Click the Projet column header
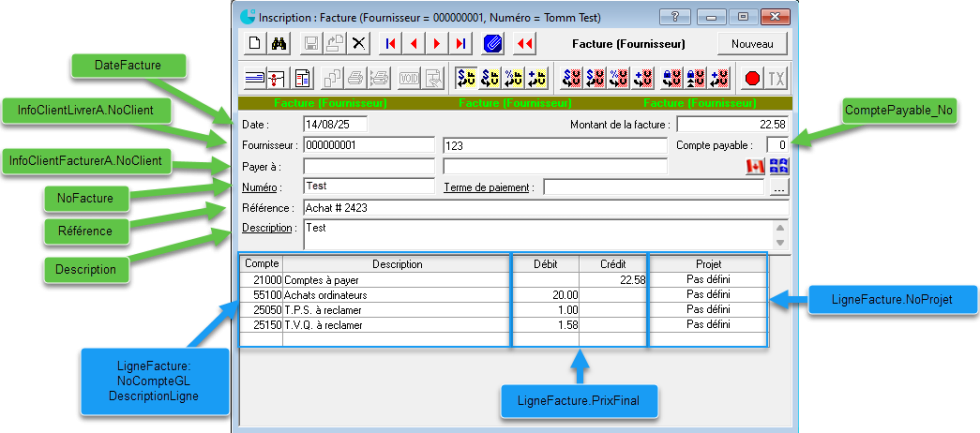The width and height of the screenshot is (980, 433). tap(708, 264)
